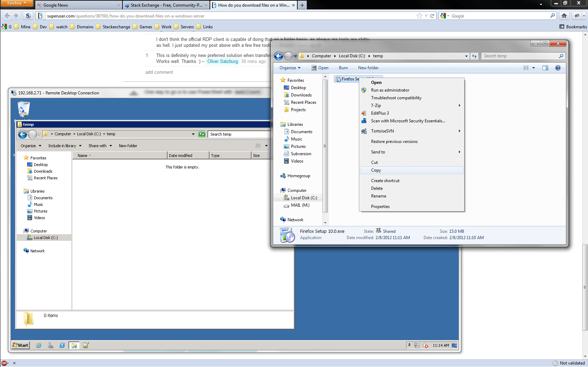Choose Troubleshoot compatibility in context menu
Screen dimensions: 588x367
[x=411, y=98]
